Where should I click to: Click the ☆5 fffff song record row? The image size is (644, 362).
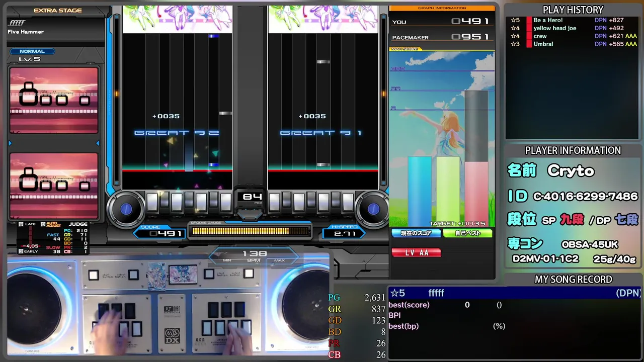pyautogui.click(x=515, y=293)
